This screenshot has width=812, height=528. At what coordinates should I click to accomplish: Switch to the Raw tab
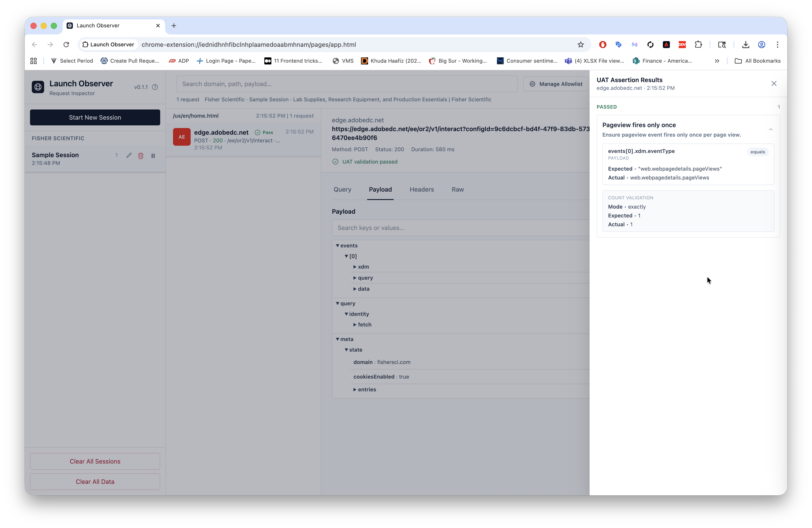[457, 189]
